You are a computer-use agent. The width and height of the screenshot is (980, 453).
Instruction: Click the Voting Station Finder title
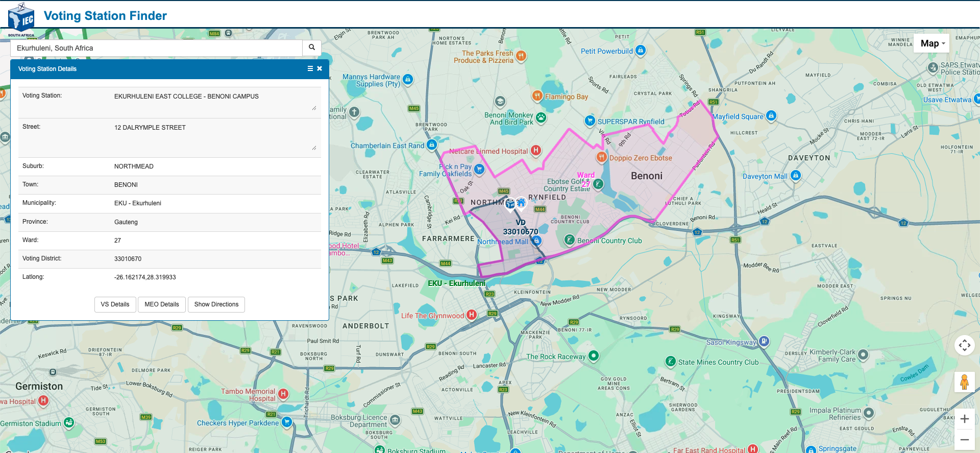[x=105, y=16]
